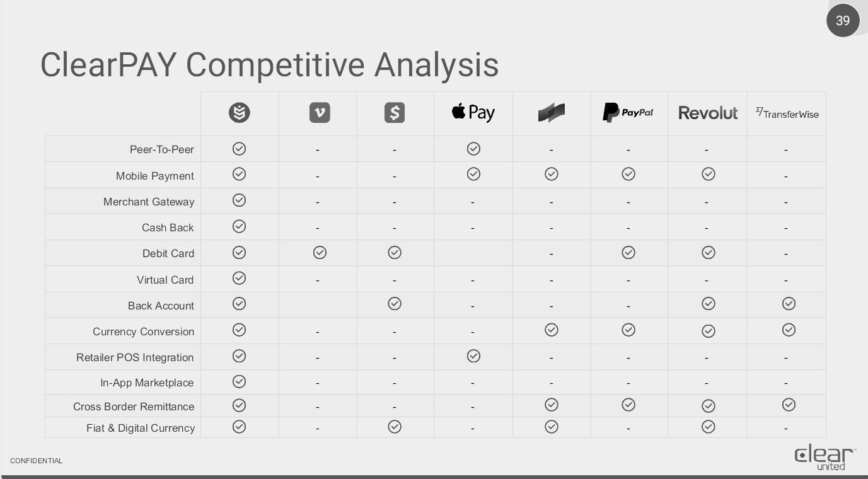Click the ClearPAY shield logo in header

[x=240, y=113]
